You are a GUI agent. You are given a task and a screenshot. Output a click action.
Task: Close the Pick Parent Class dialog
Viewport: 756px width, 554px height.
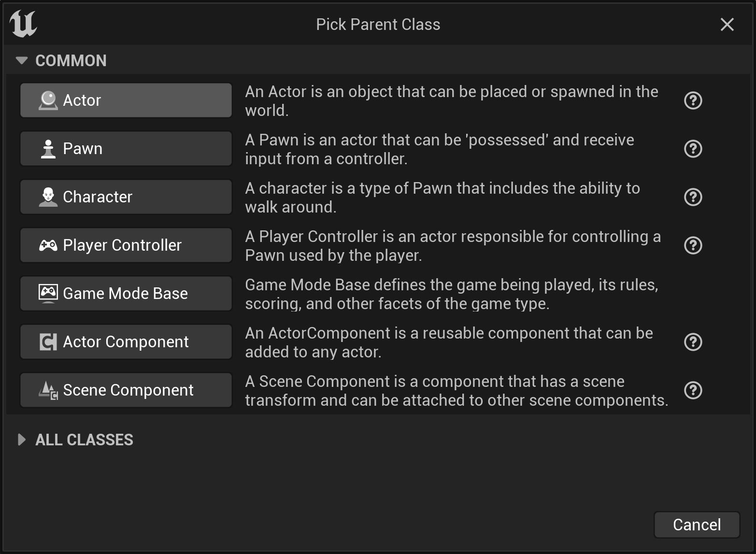pos(727,25)
